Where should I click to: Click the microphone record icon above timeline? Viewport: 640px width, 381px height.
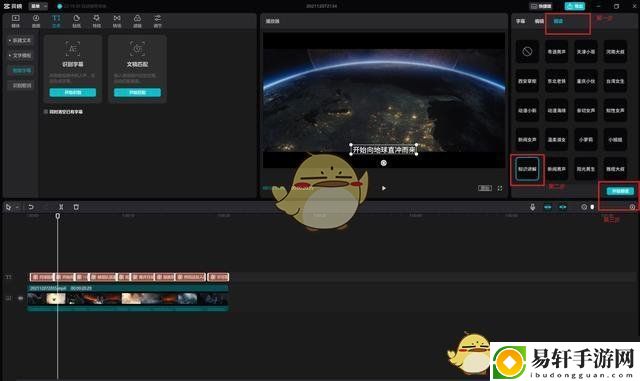click(532, 207)
